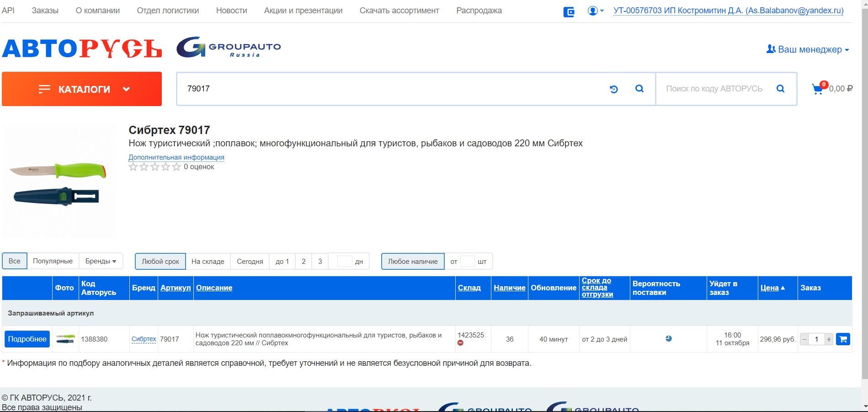
Task: Click the order quantity input field
Action: [x=816, y=339]
